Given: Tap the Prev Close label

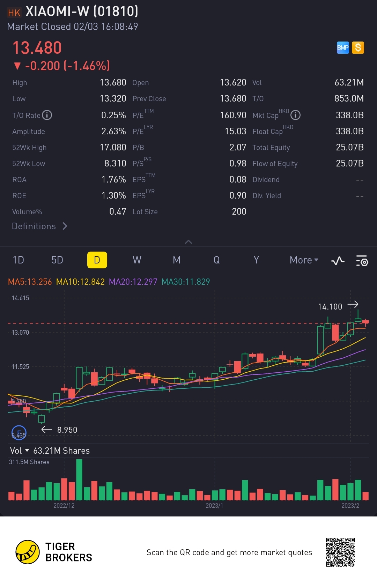Looking at the screenshot, I should (x=149, y=99).
